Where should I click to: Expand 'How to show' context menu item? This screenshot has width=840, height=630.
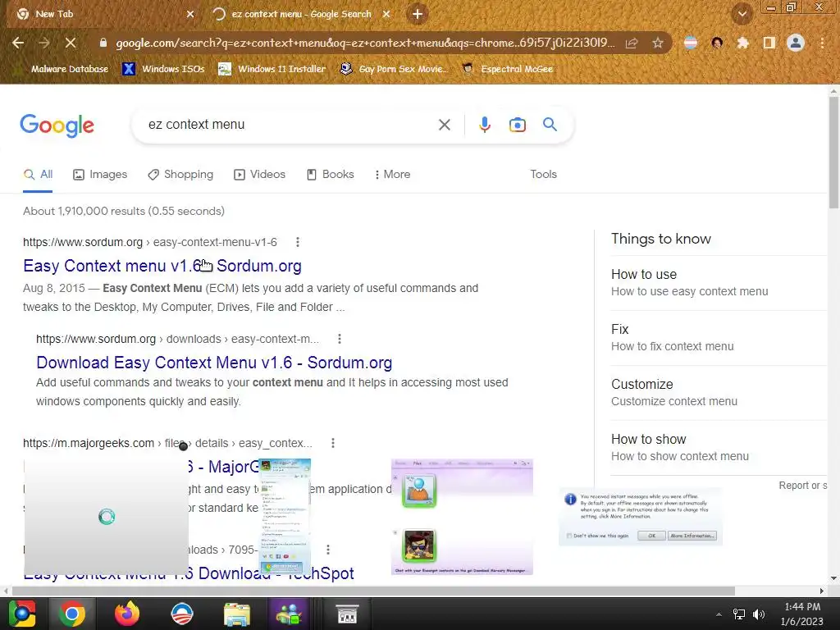pyautogui.click(x=718, y=447)
